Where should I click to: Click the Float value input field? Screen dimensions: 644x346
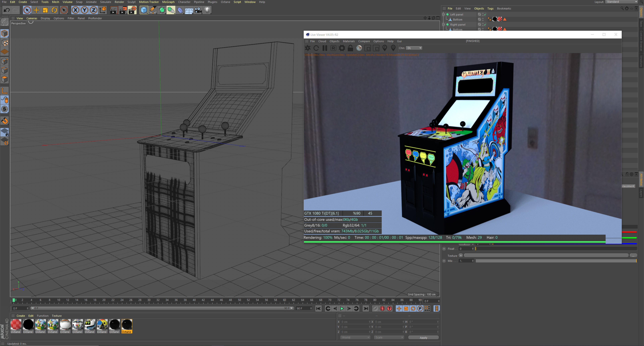466,249
